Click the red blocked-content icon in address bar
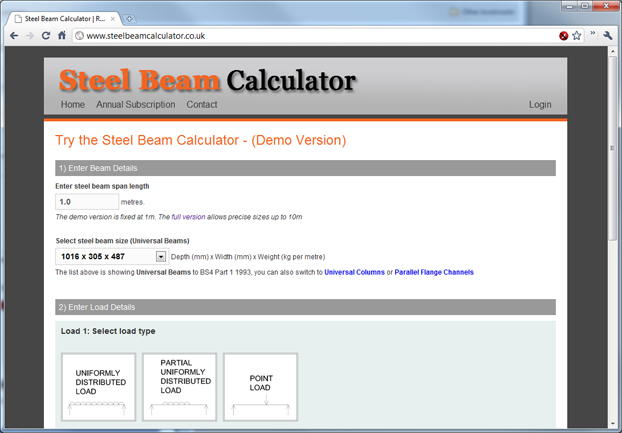622x433 pixels. pyautogui.click(x=563, y=35)
